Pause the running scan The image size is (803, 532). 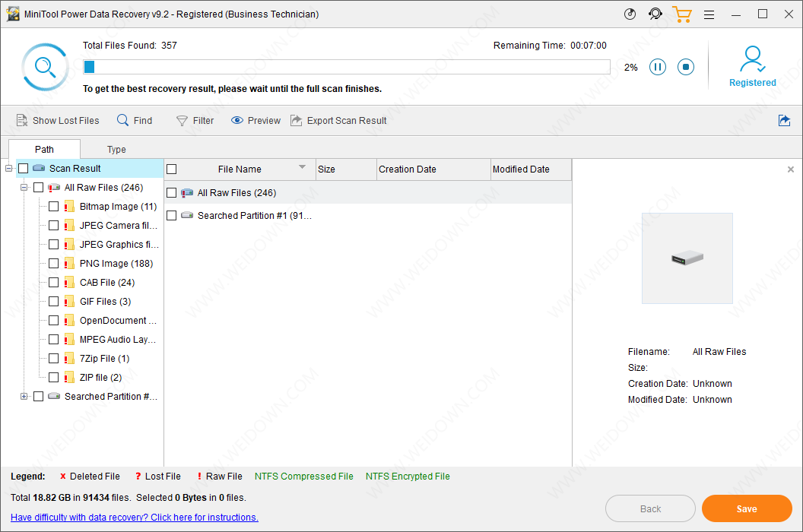tap(658, 67)
